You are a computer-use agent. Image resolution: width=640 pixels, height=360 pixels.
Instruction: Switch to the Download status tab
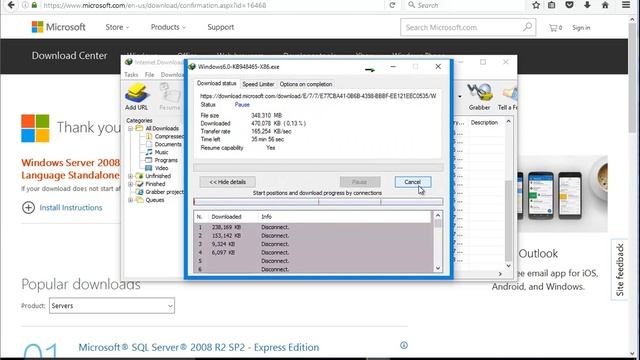point(216,83)
